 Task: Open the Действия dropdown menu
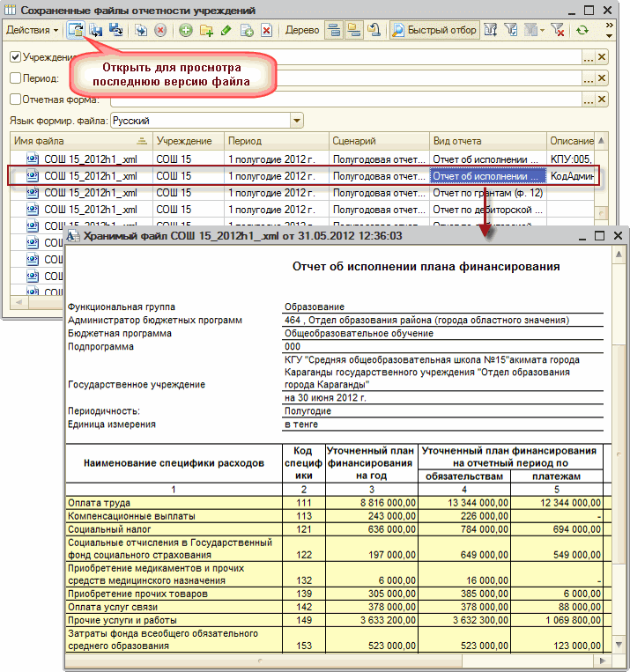pyautogui.click(x=32, y=30)
